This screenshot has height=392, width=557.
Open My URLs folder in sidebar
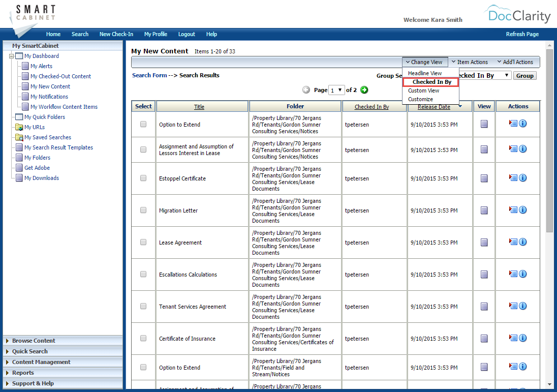click(x=35, y=127)
